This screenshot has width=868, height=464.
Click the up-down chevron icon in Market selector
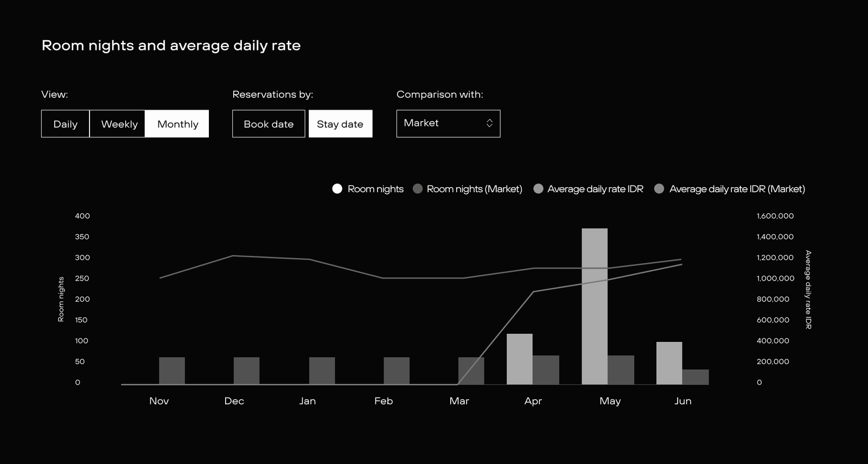[489, 123]
